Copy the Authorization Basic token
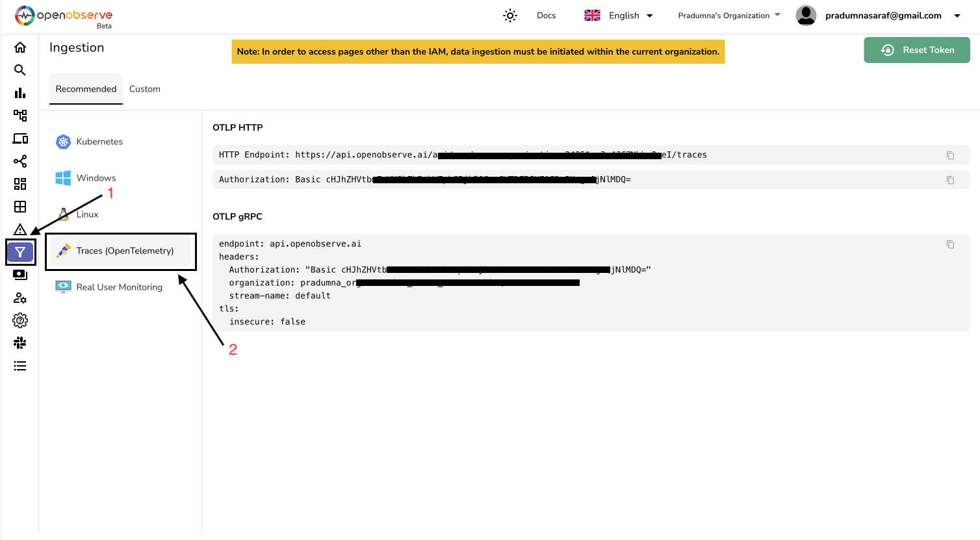Viewport: 980px width, 540px height. (950, 180)
